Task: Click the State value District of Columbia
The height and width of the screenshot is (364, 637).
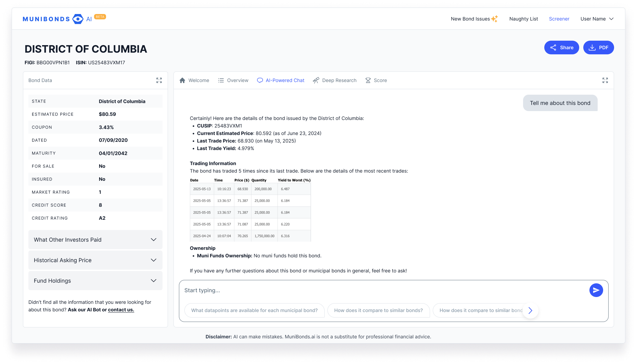Action: pos(122,101)
